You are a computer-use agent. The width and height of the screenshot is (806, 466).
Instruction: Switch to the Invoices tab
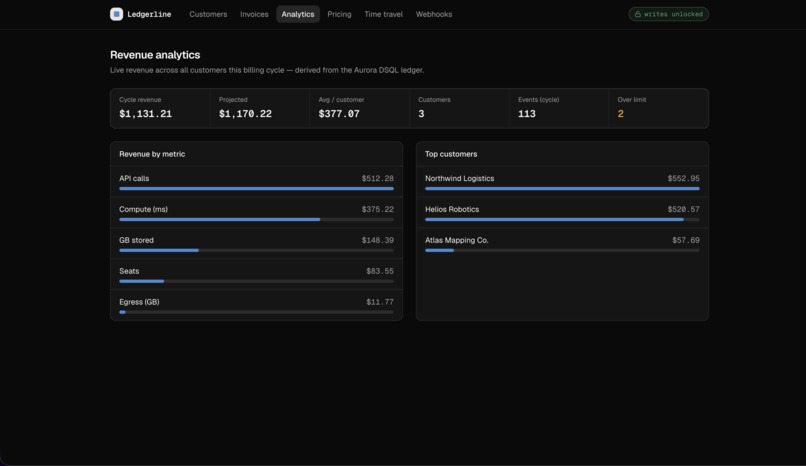pyautogui.click(x=254, y=14)
